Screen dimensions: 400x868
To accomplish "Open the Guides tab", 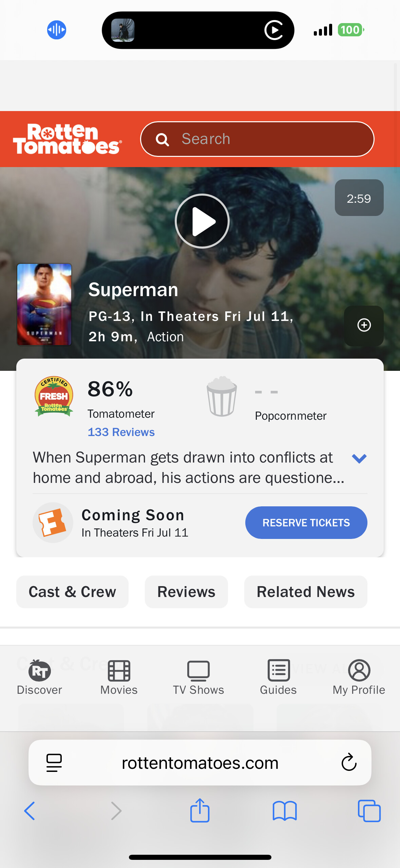I will click(x=278, y=677).
